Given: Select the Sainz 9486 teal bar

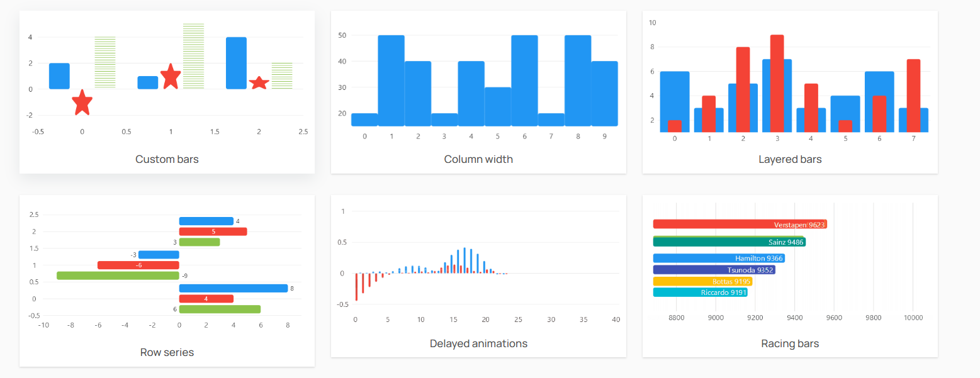Looking at the screenshot, I should point(730,240).
